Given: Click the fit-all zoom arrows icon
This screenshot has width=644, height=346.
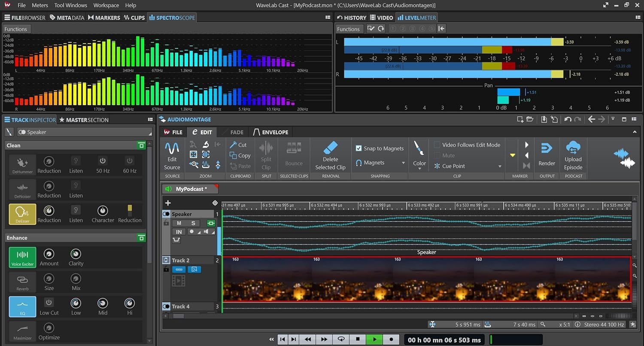Looking at the screenshot, I should (x=194, y=155).
